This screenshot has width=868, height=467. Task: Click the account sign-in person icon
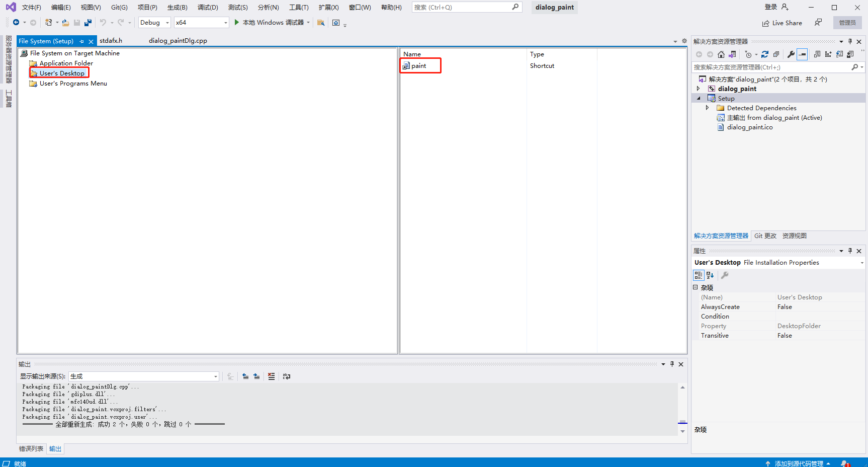[x=785, y=7]
